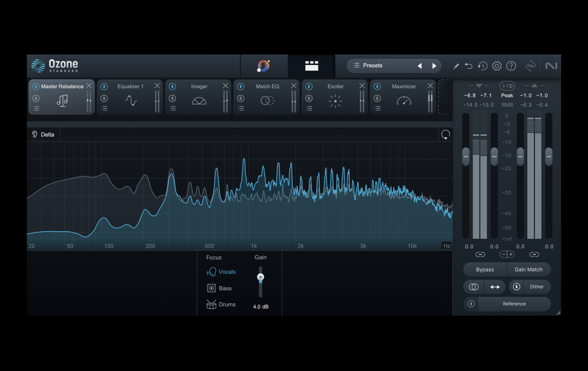Click the Rebalance Gain slider handle
Viewport: 588px width, 371px height.
point(260,277)
